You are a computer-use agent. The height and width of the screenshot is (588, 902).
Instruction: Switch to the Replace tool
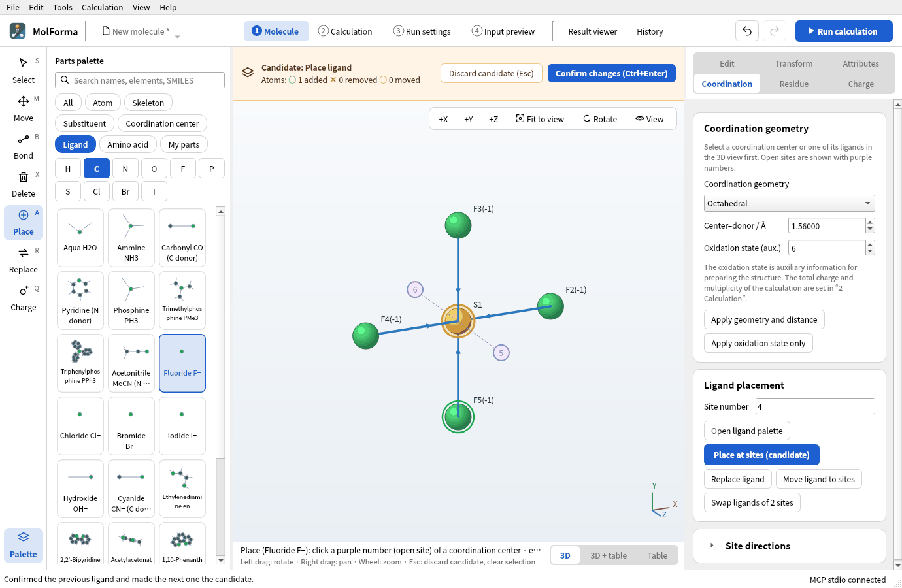point(24,259)
